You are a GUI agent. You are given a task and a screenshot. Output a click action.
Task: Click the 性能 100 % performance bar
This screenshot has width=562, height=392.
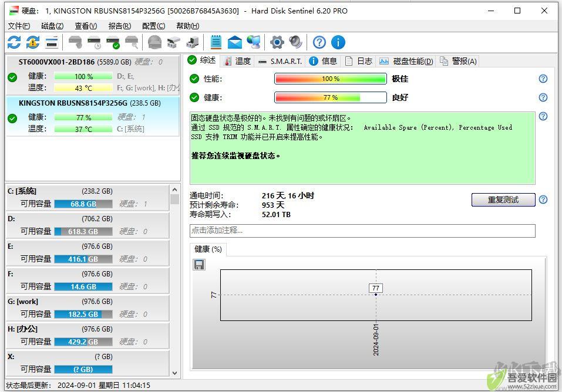click(x=331, y=79)
